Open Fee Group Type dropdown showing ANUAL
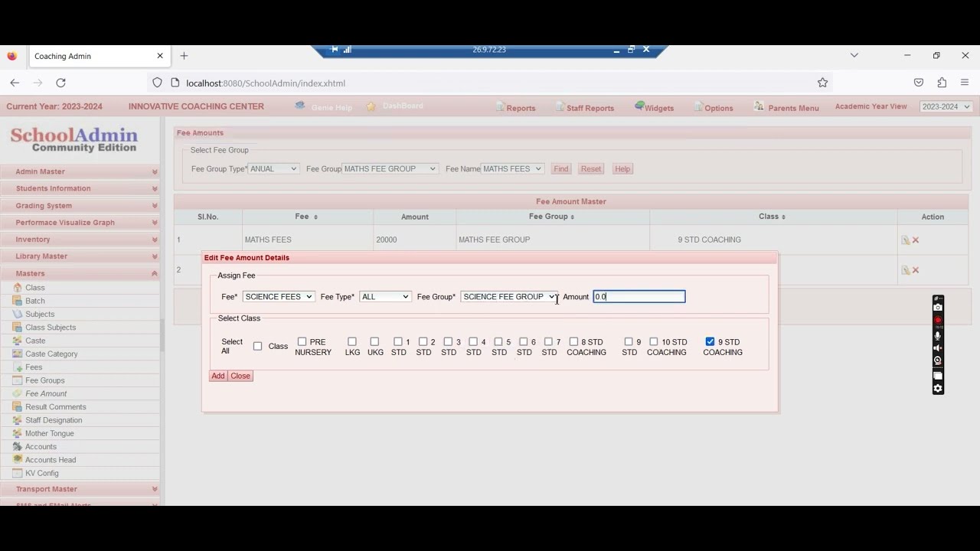 [x=273, y=169]
